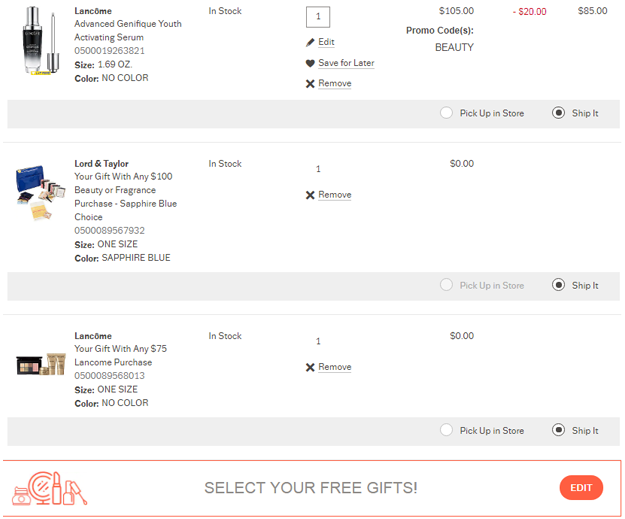Click the Lancôme makeup palette gift thumbnail
The height and width of the screenshot is (519, 625).
tap(40, 364)
